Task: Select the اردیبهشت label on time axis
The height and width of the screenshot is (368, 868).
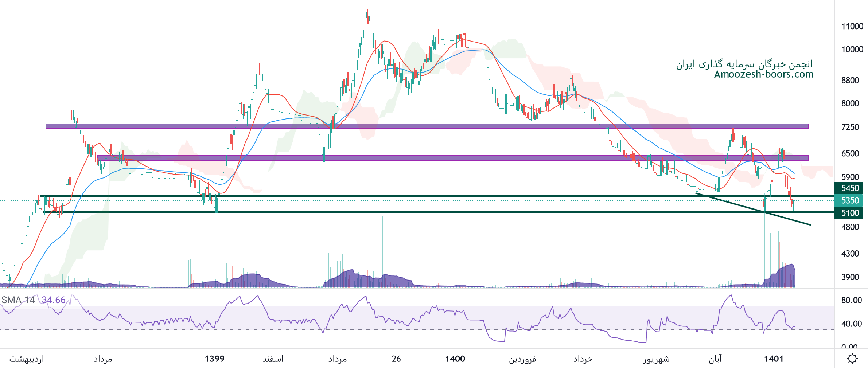Action: point(27,359)
